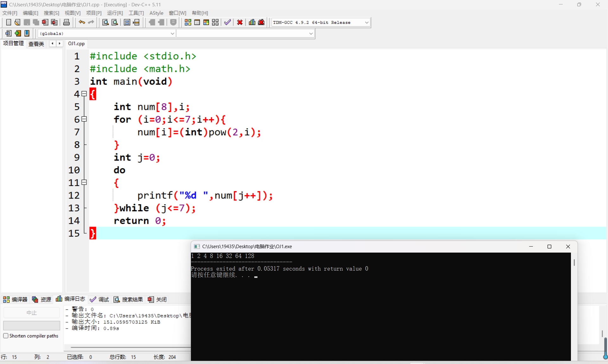Collapse the do block fold at line 11
The width and height of the screenshot is (608, 364).
(84, 182)
